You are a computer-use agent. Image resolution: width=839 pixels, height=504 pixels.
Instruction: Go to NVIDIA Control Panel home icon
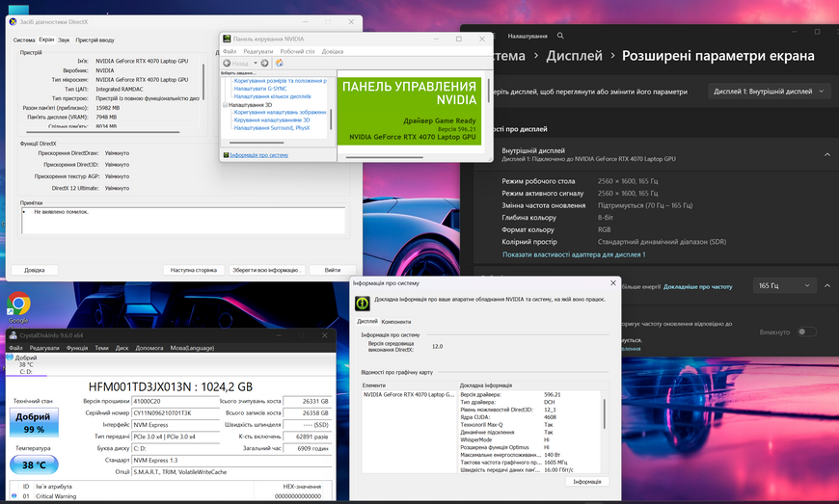click(x=280, y=63)
